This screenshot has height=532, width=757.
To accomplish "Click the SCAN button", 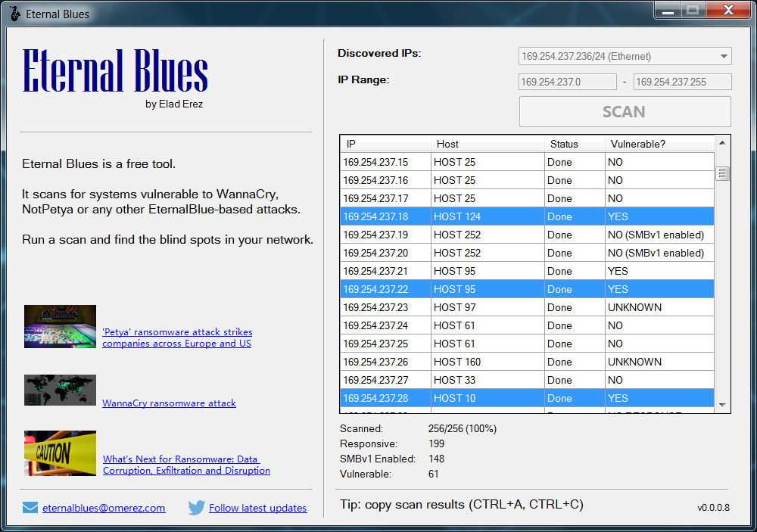I will 625,111.
